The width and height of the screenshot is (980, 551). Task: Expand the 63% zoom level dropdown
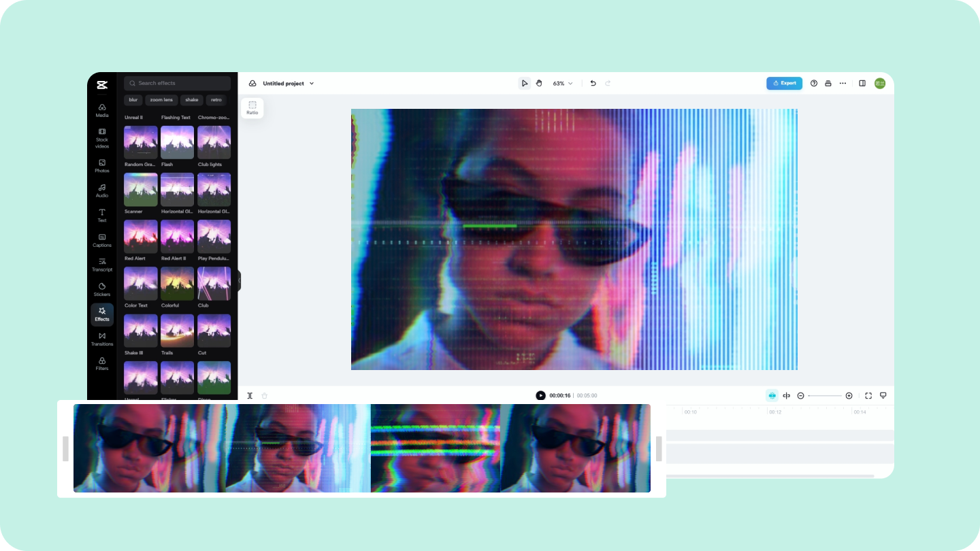(561, 83)
